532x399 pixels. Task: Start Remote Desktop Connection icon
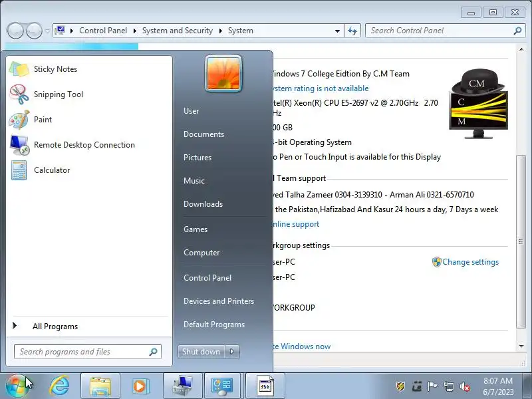click(19, 145)
